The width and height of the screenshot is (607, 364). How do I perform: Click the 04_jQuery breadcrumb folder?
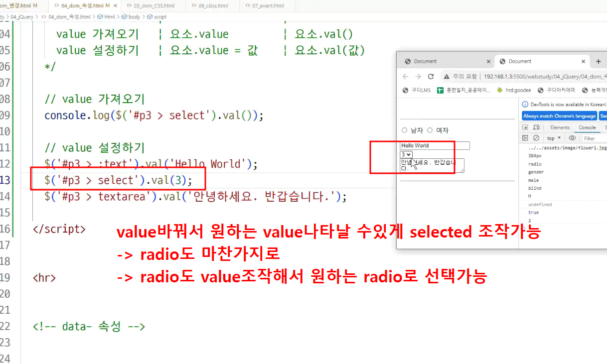[22, 16]
